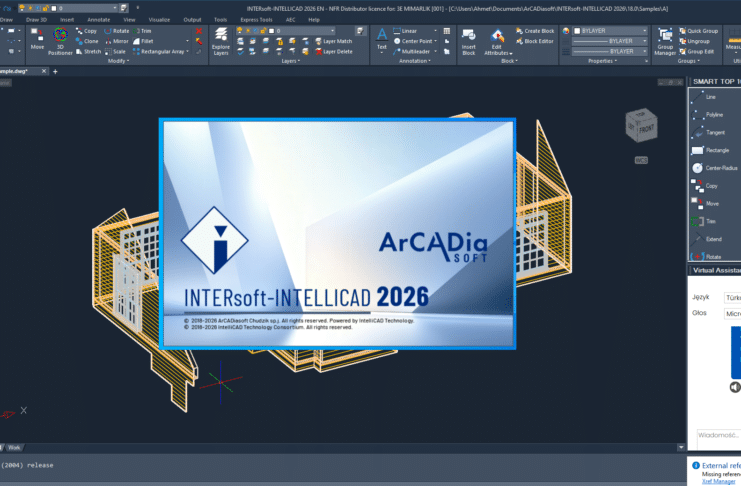The width and height of the screenshot is (741, 486).
Task: Select the Move tool in ribbon
Action: click(37, 38)
